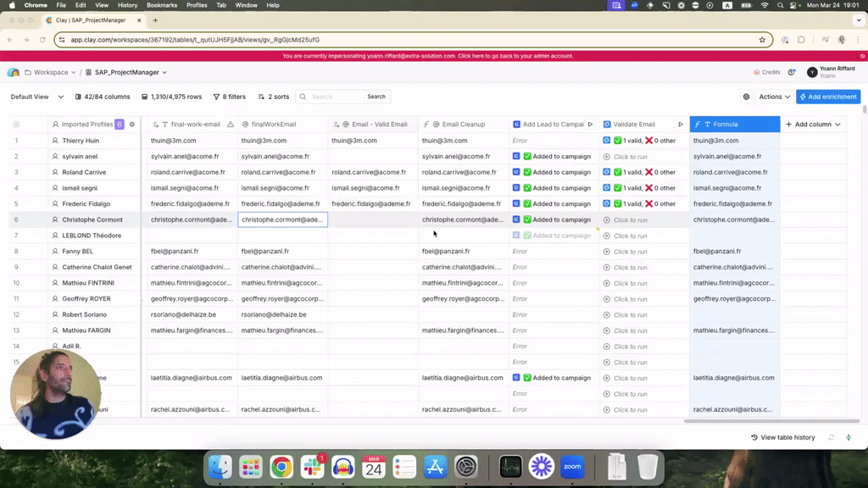Image resolution: width=868 pixels, height=488 pixels.
Task: Click the 8 filters button
Action: (x=229, y=97)
